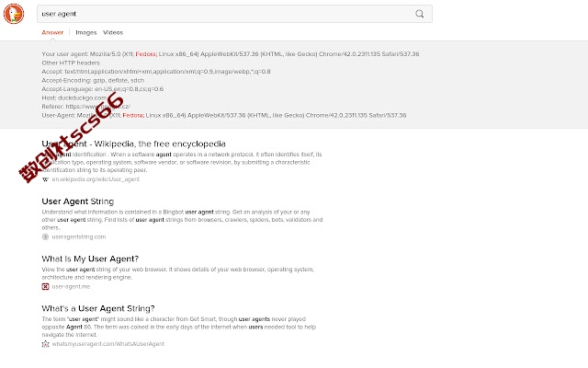Click the Bingbot user agent description snippet

[182, 220]
